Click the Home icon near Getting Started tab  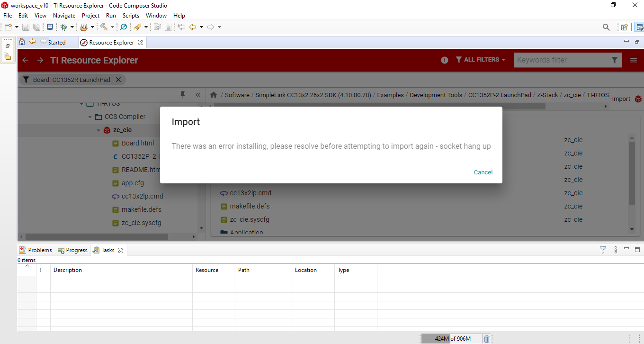coord(22,42)
